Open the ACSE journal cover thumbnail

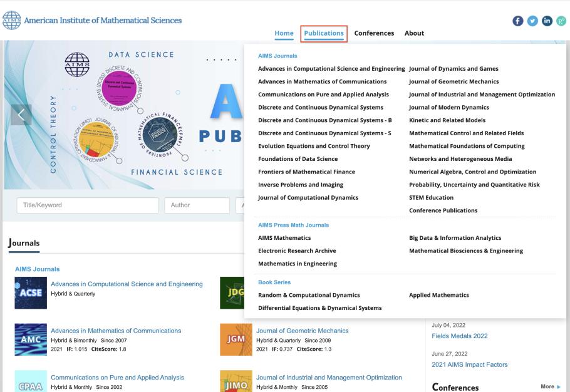tap(31, 292)
